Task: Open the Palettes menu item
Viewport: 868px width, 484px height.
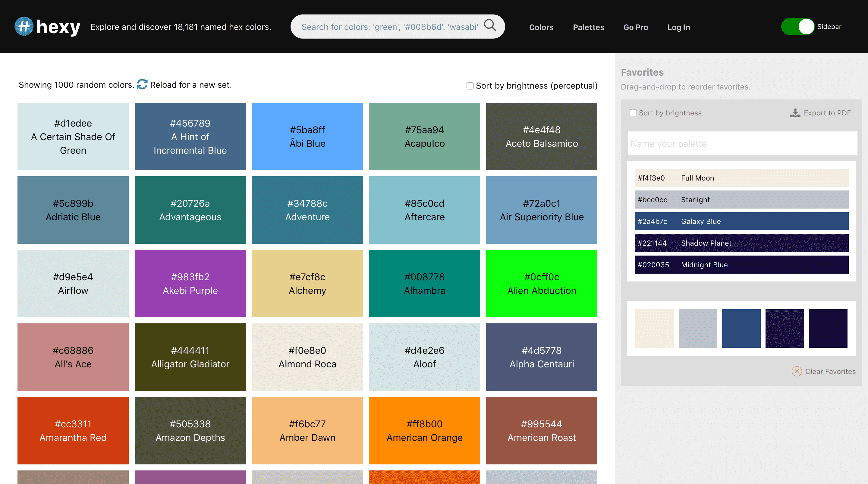Action: point(588,27)
